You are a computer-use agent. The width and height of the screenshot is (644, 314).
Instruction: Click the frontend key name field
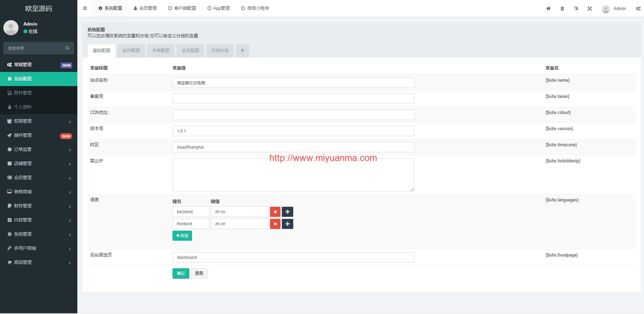coord(191,224)
